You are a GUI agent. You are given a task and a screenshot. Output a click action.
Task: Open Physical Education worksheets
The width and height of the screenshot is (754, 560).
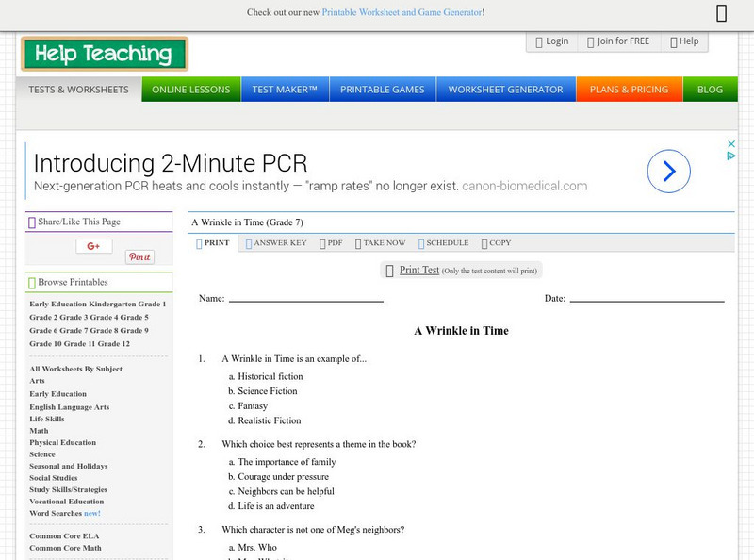(62, 442)
